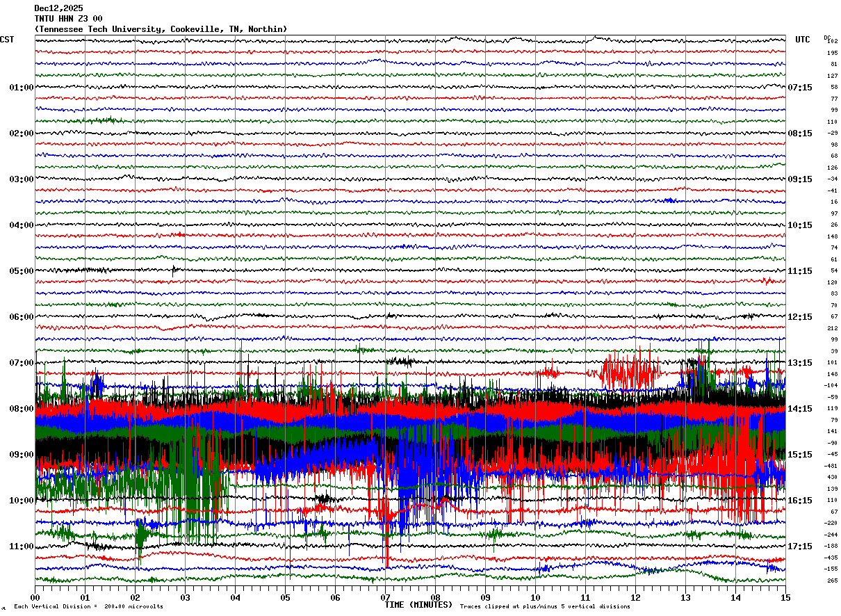The width and height of the screenshot is (841, 616).
Task: Click the 10:15 UTC time label
Action: pyautogui.click(x=800, y=225)
